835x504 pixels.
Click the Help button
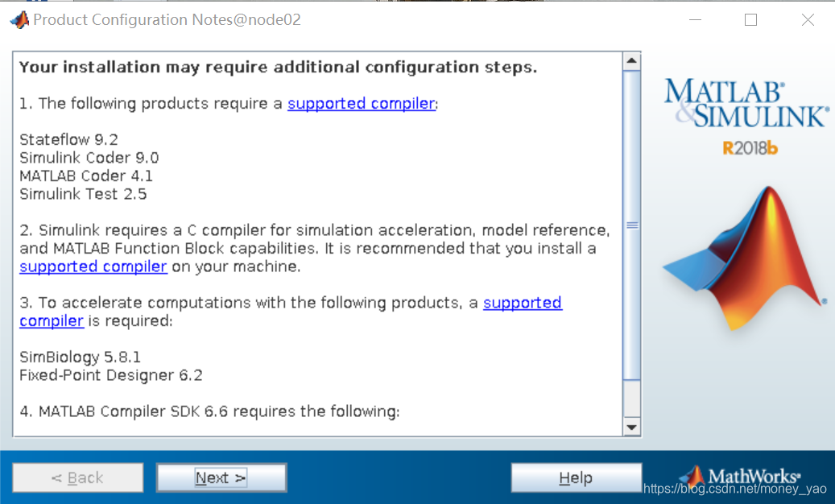(x=576, y=477)
